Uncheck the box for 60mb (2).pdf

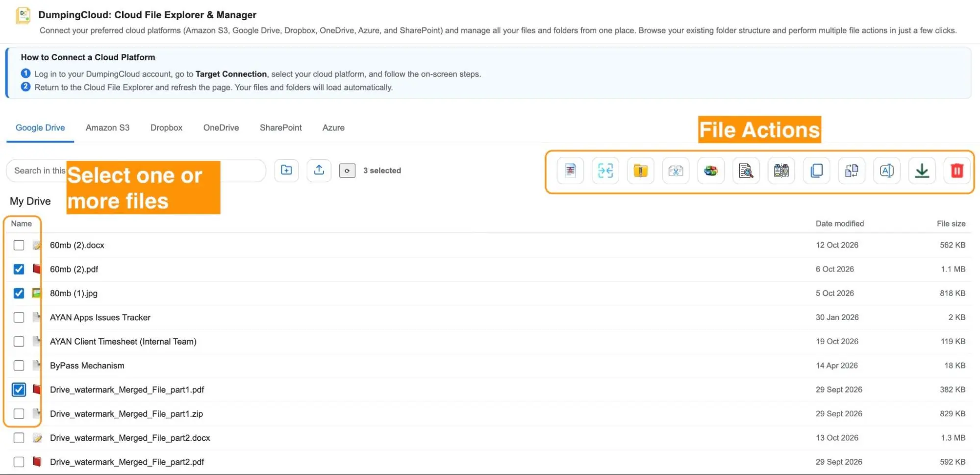(19, 269)
